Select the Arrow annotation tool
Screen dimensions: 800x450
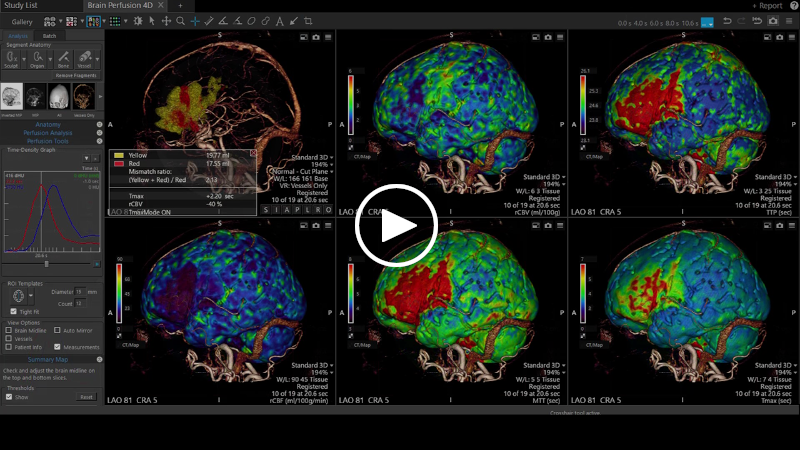click(x=293, y=21)
